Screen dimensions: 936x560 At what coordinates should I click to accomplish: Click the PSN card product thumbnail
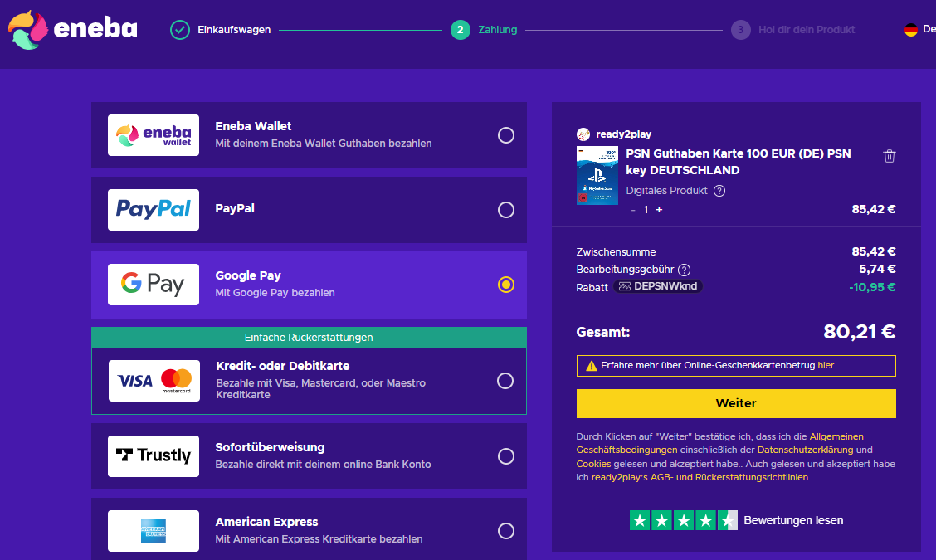[x=597, y=176]
